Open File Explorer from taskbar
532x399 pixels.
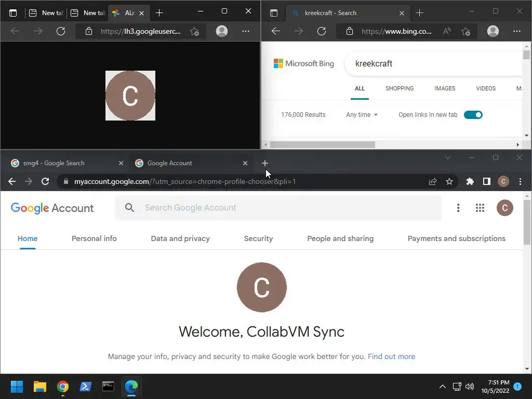[39, 387]
